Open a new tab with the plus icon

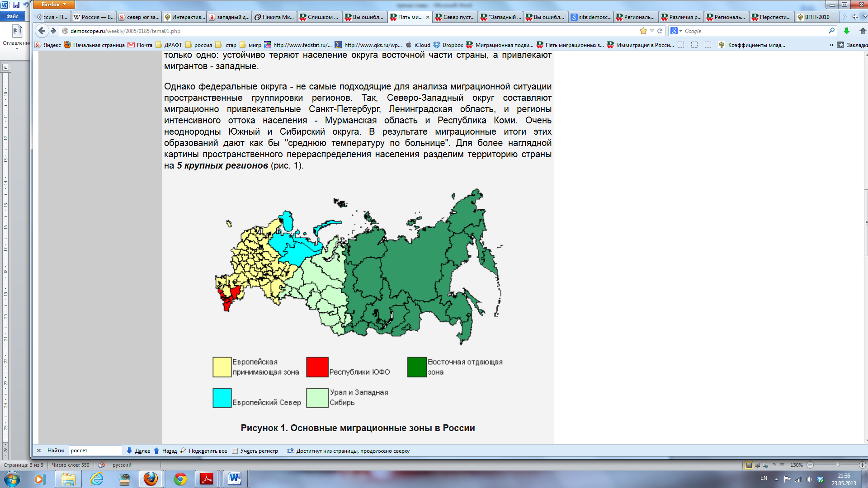point(855,17)
